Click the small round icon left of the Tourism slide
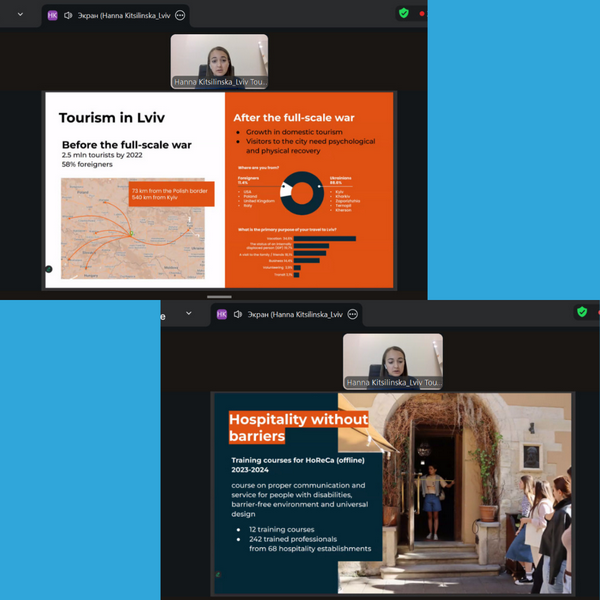The height and width of the screenshot is (600, 600). [48, 269]
